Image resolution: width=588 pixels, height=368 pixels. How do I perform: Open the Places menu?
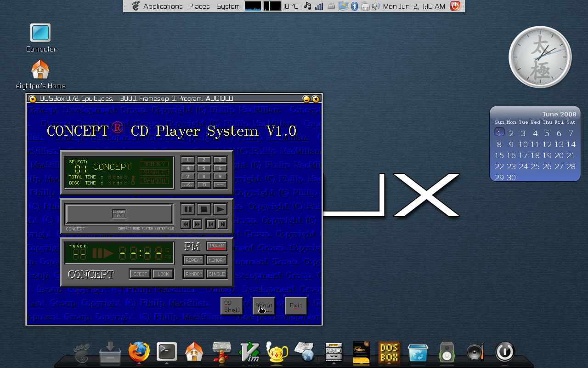coord(199,6)
